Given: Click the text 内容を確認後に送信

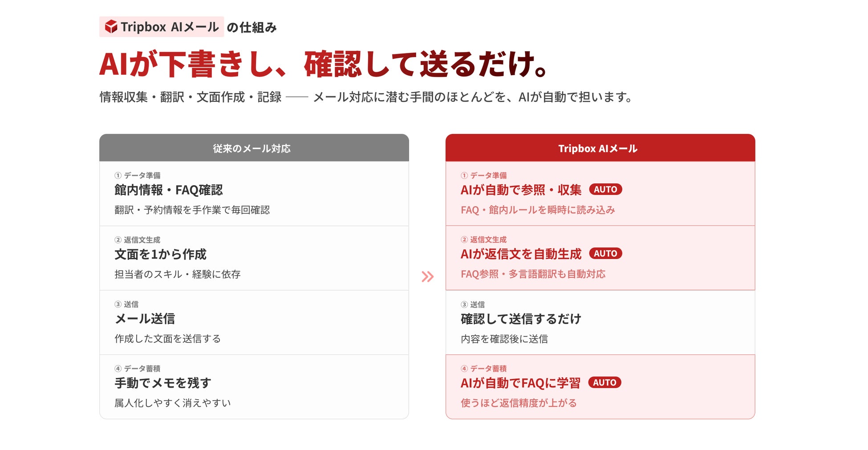Looking at the screenshot, I should tap(504, 339).
